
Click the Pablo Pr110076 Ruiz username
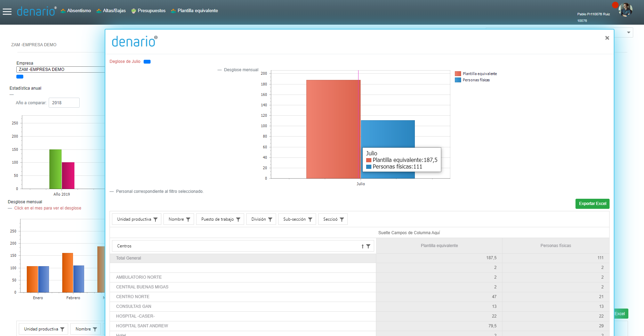(594, 14)
